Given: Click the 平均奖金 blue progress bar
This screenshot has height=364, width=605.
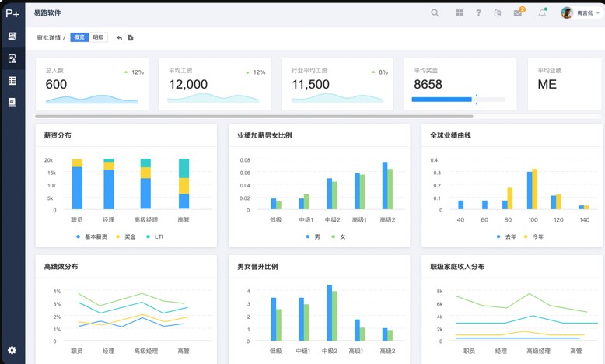Looking at the screenshot, I should click(x=442, y=100).
